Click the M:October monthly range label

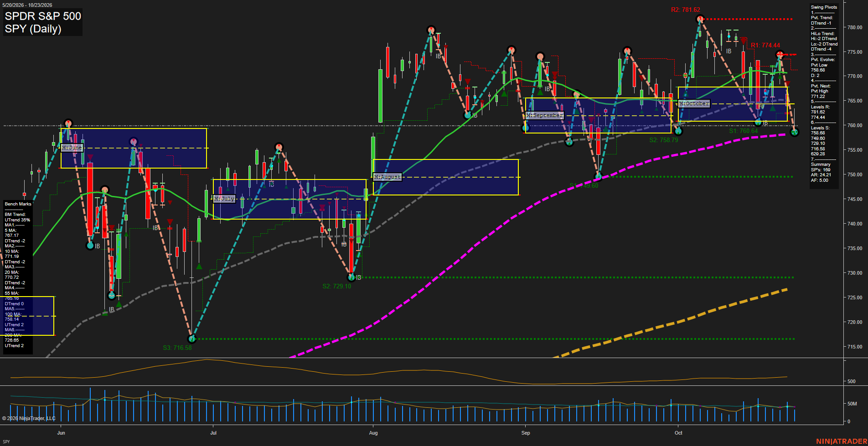tap(694, 103)
